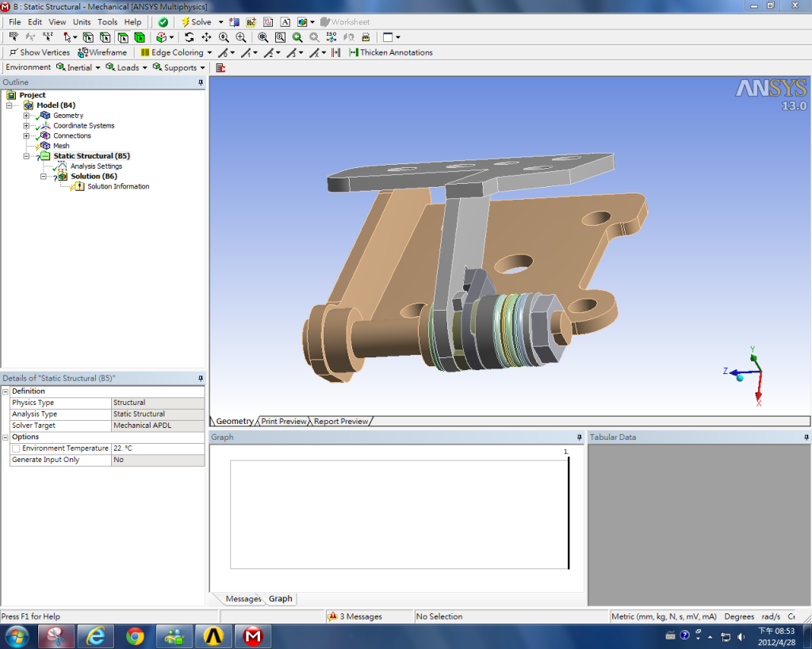Image resolution: width=812 pixels, height=649 pixels.
Task: Expand the Geometry tree node
Action: click(x=26, y=116)
